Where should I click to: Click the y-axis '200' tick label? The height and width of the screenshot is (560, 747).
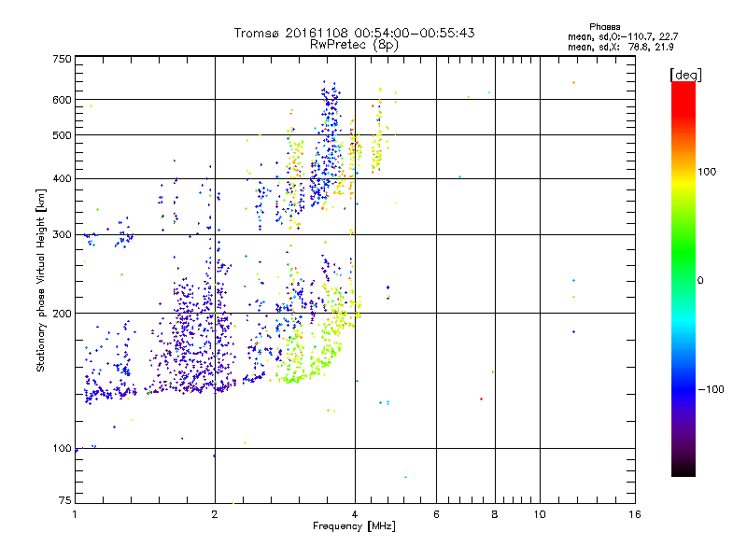(62, 314)
